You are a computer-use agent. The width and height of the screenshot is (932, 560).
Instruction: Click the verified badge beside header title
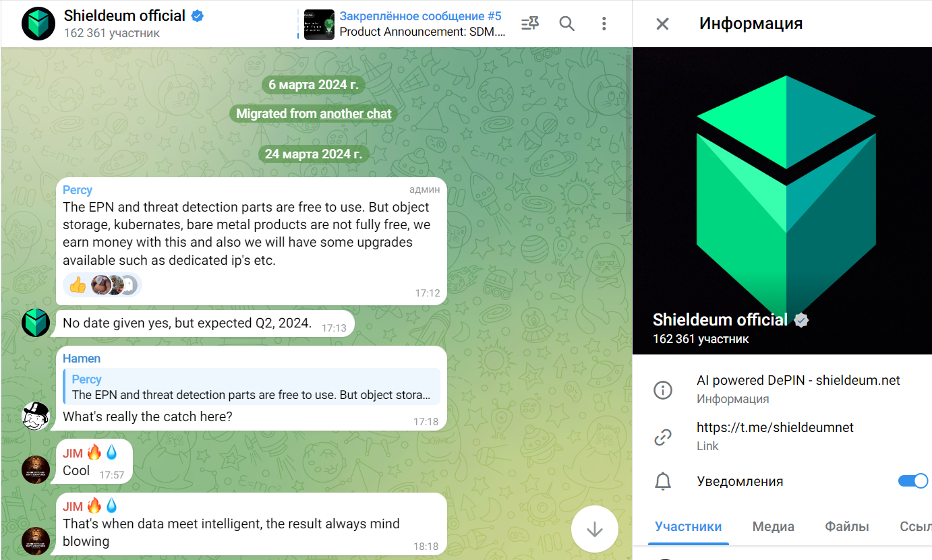(198, 16)
